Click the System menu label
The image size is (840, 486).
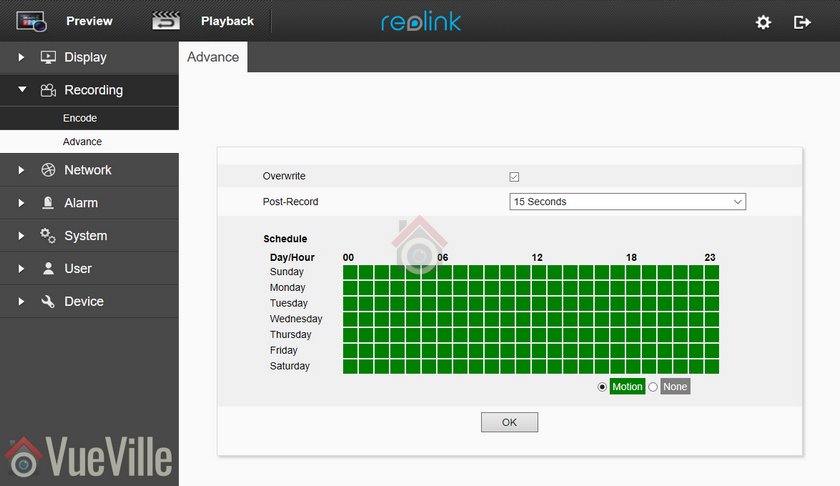click(x=86, y=236)
